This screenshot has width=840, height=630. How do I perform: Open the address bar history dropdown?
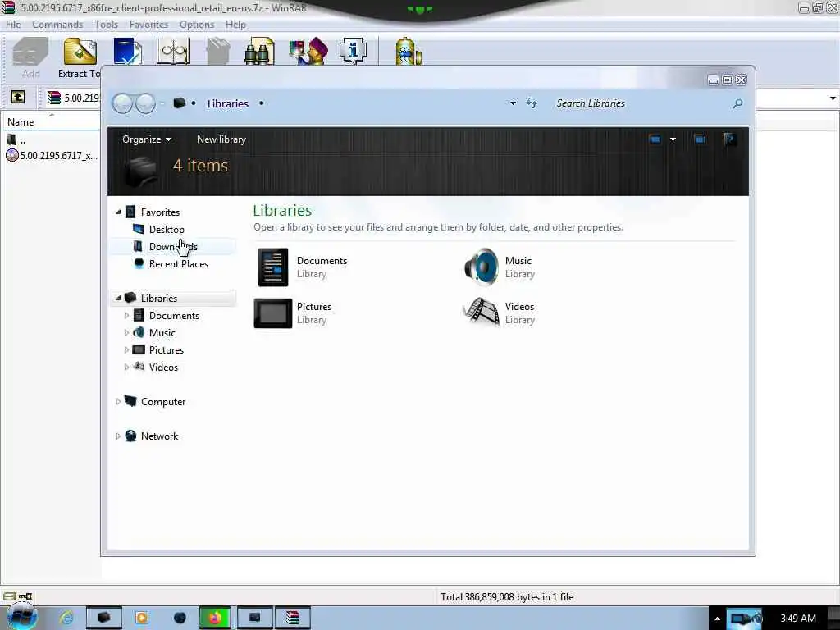(513, 103)
